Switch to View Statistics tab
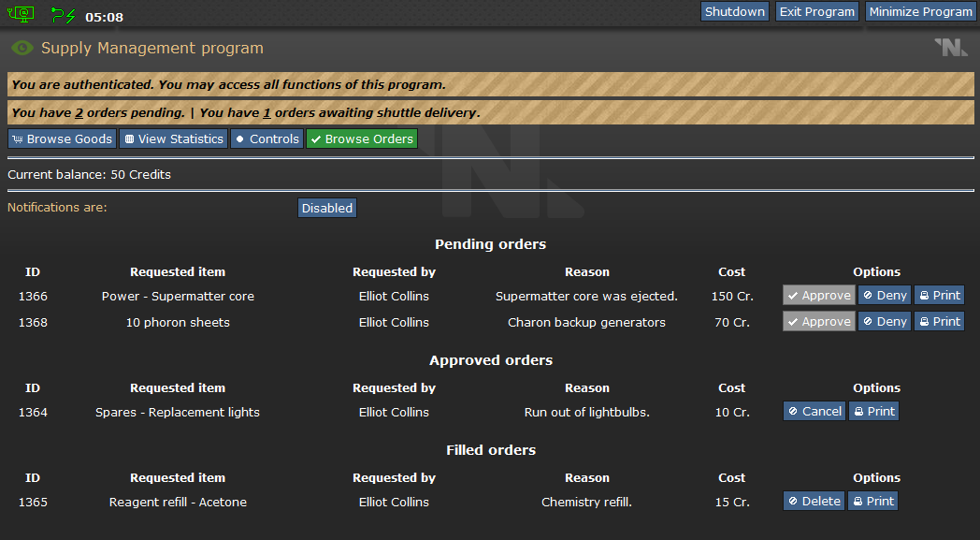The image size is (980, 540). point(174,139)
